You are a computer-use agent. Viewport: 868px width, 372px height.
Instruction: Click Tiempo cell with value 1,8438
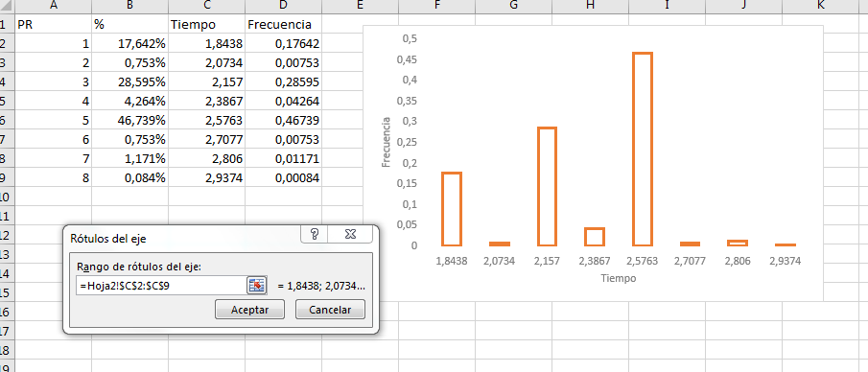tap(207, 44)
